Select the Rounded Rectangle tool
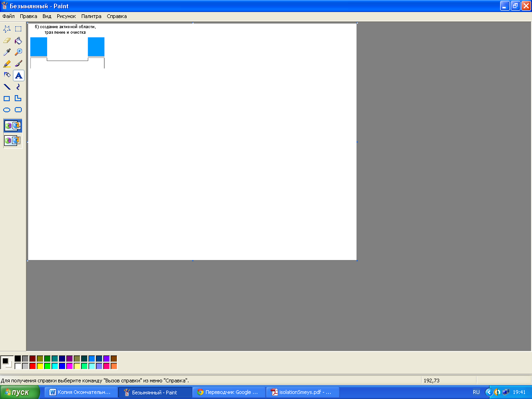This screenshot has width=532, height=399. click(x=18, y=110)
